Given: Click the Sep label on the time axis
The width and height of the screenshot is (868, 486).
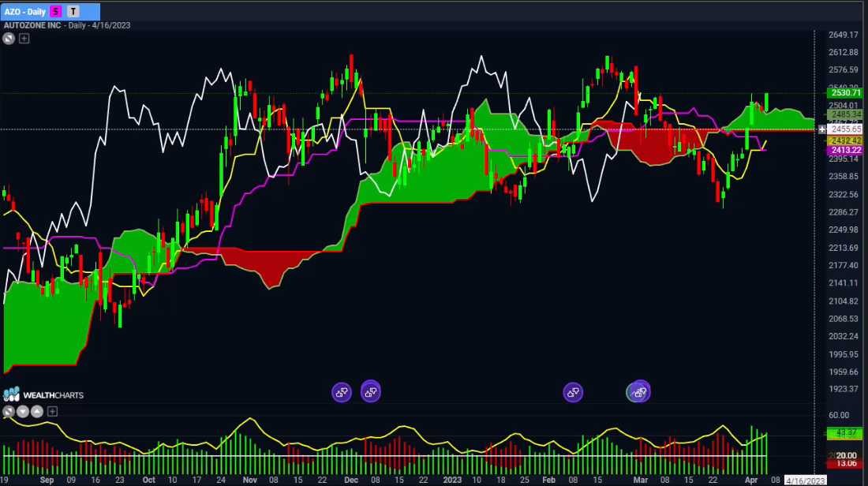Looking at the screenshot, I should tap(47, 480).
